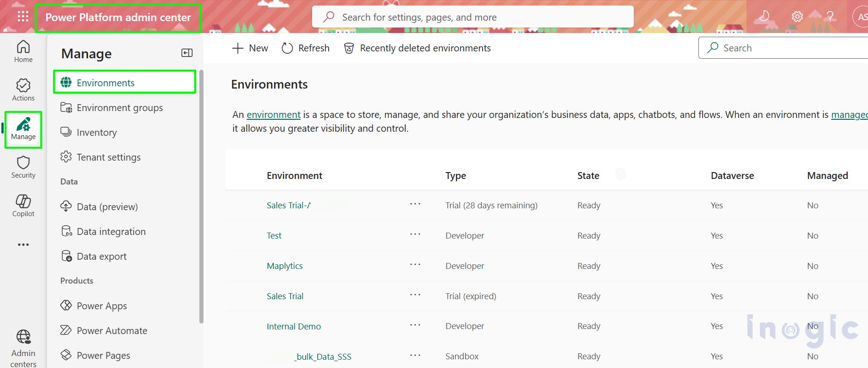The height and width of the screenshot is (368, 868).
Task: Open Security in left rail
Action: pyautogui.click(x=23, y=167)
